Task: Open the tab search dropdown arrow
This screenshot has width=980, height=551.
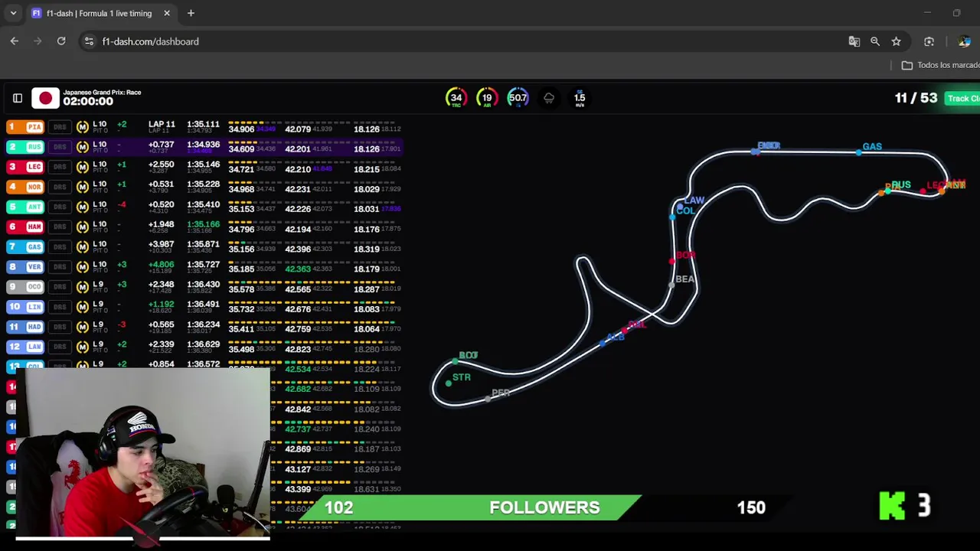Action: point(13,13)
